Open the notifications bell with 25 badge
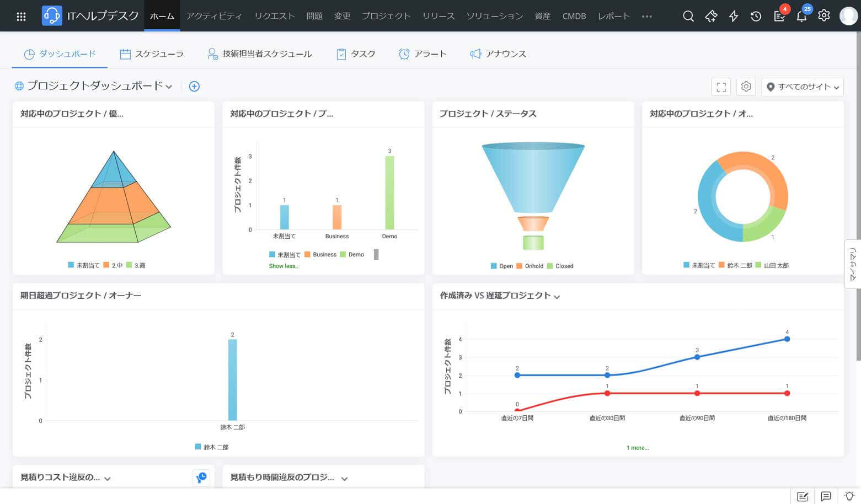Viewport: 861px width, 504px height. tap(801, 16)
